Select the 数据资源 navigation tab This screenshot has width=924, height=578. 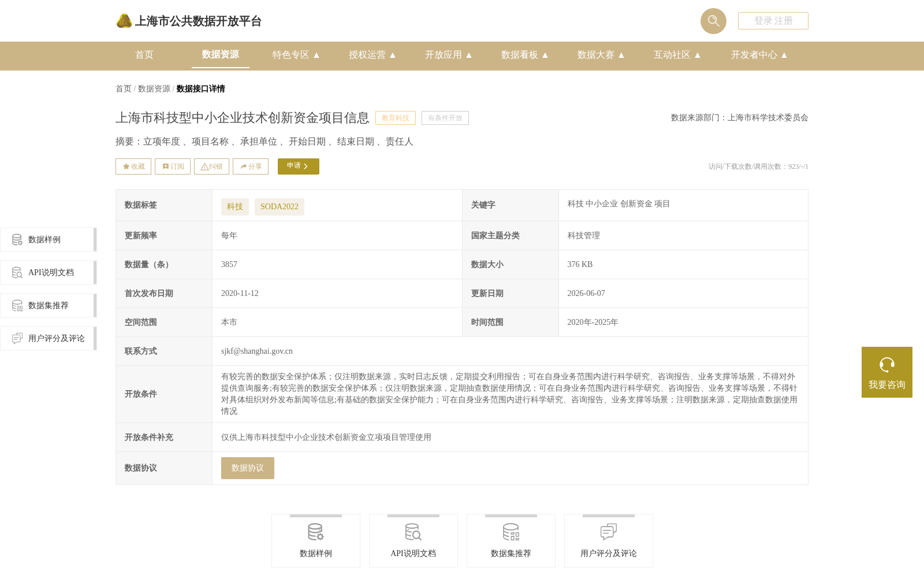coord(221,54)
